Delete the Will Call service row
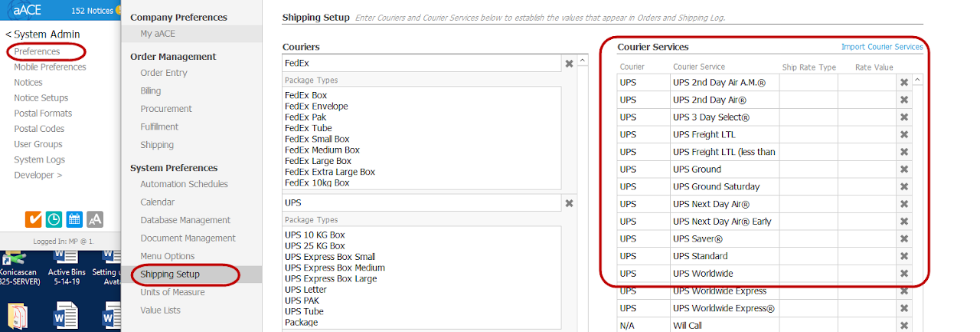Viewport: 980px width, 332px height. [x=904, y=326]
